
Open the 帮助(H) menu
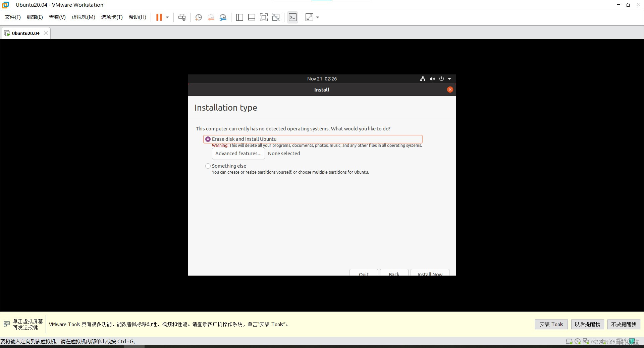pyautogui.click(x=138, y=17)
